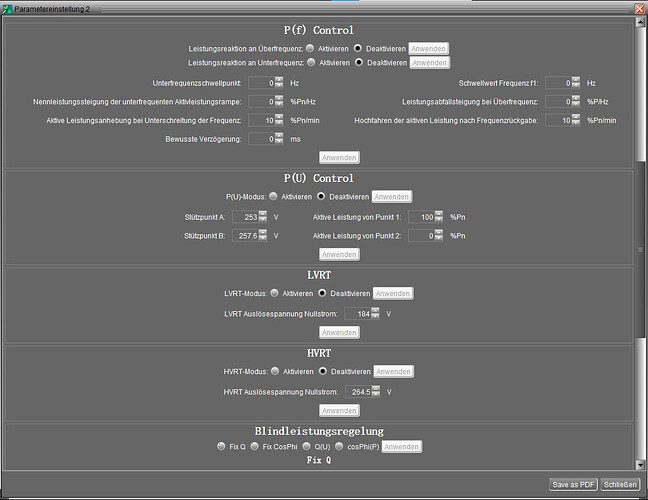Image resolution: width=648 pixels, height=500 pixels.
Task: Step Bewusste Verzögerung ms spinner
Action: coord(279,138)
